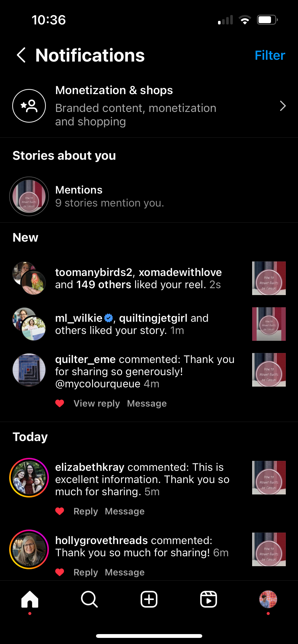Image resolution: width=298 pixels, height=644 pixels.
Task: View reply under quilter_eme's comment
Action: pyautogui.click(x=97, y=403)
